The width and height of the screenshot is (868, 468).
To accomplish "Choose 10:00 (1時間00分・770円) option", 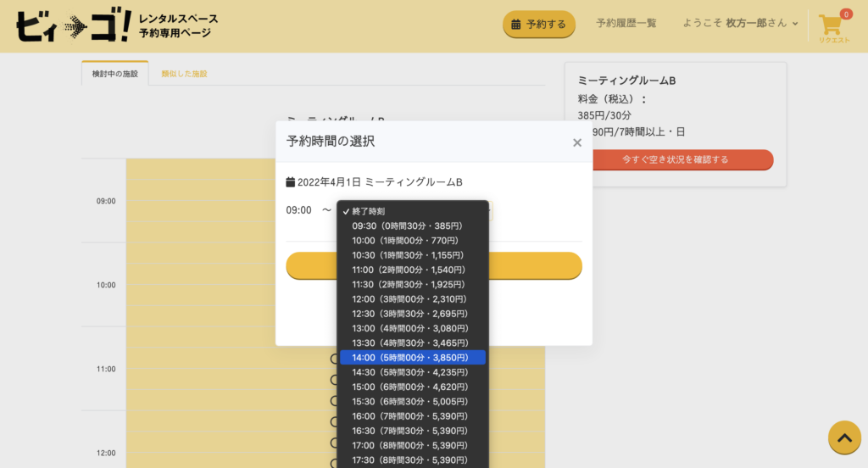I will click(x=408, y=241).
